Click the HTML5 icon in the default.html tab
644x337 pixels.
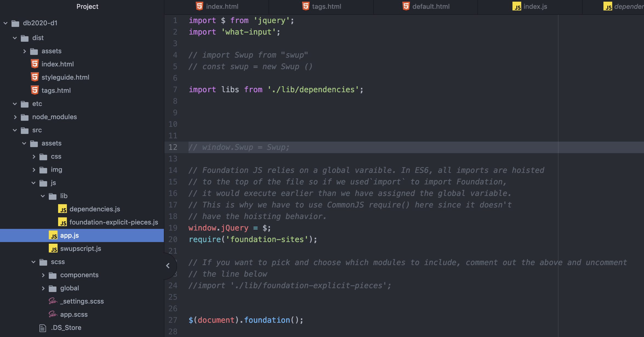(406, 6)
